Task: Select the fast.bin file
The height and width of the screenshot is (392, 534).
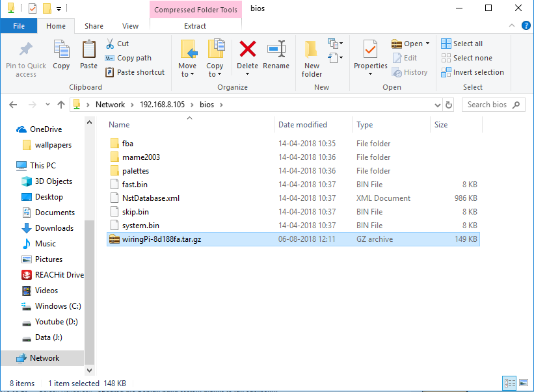Action: click(x=293, y=185)
